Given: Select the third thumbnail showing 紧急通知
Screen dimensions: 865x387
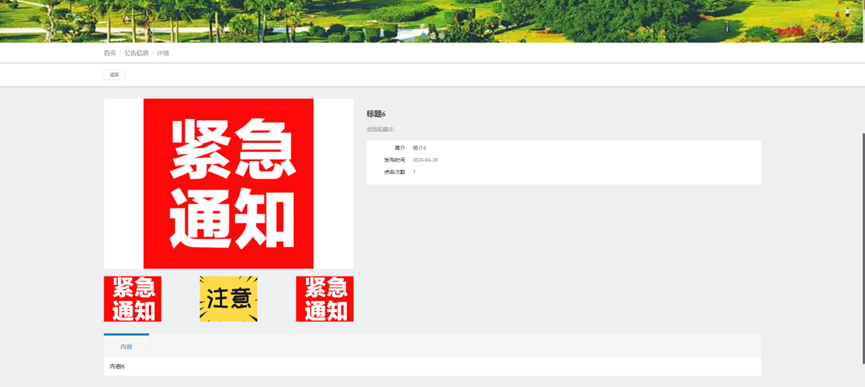Looking at the screenshot, I should (324, 299).
